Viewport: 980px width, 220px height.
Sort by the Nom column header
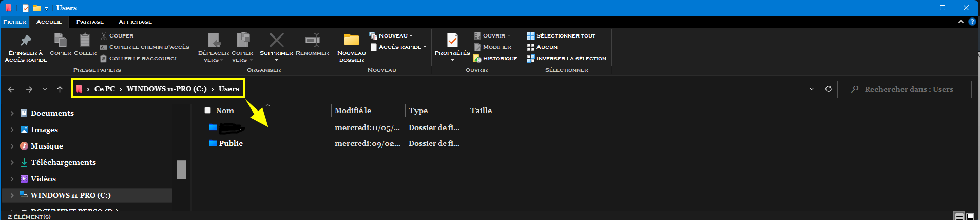tap(225, 111)
